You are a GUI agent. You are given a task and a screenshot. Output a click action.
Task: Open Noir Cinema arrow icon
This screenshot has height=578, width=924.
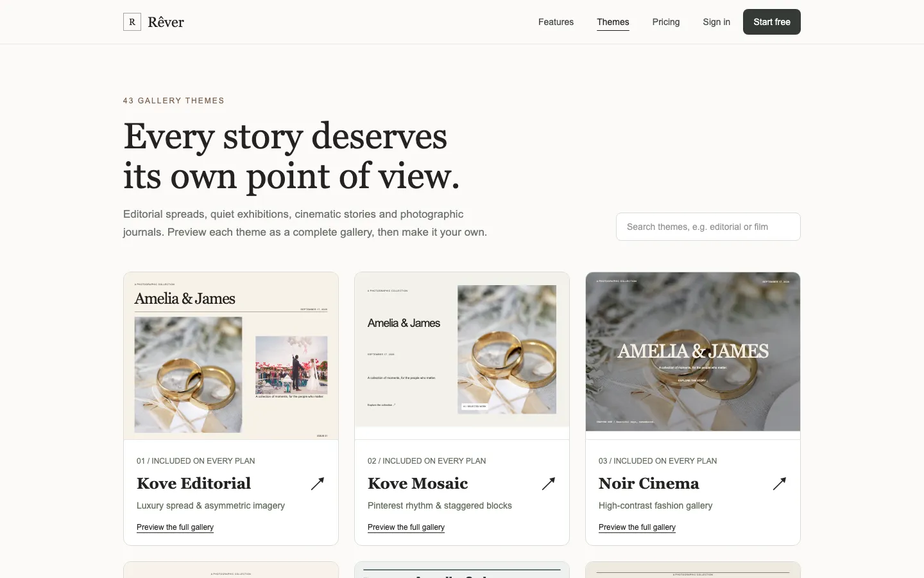(x=780, y=484)
